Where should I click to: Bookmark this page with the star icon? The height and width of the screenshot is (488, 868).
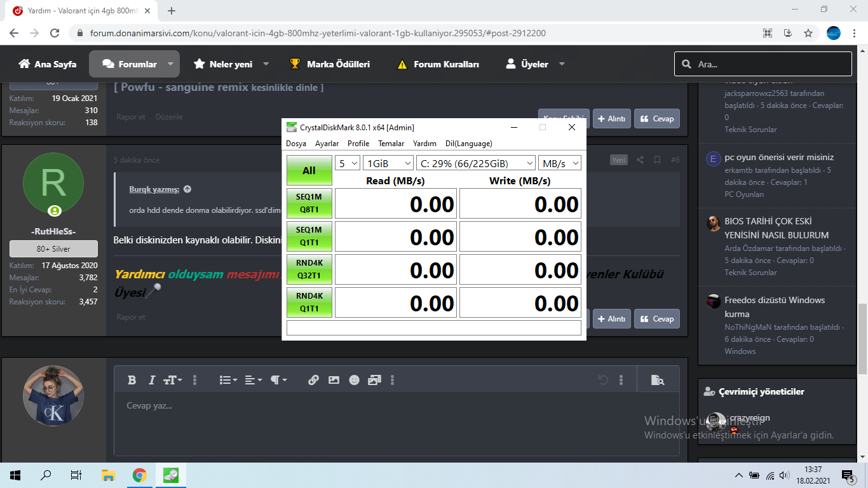point(808,33)
